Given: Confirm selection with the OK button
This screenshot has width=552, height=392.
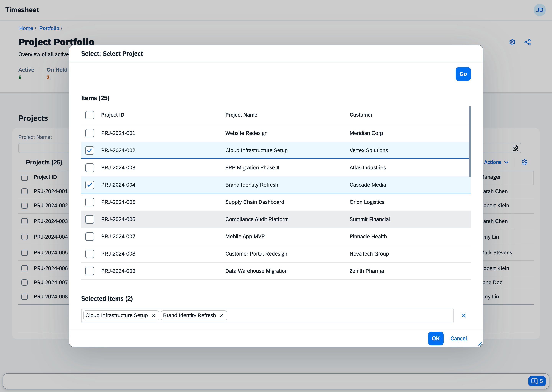Looking at the screenshot, I should click(435, 338).
